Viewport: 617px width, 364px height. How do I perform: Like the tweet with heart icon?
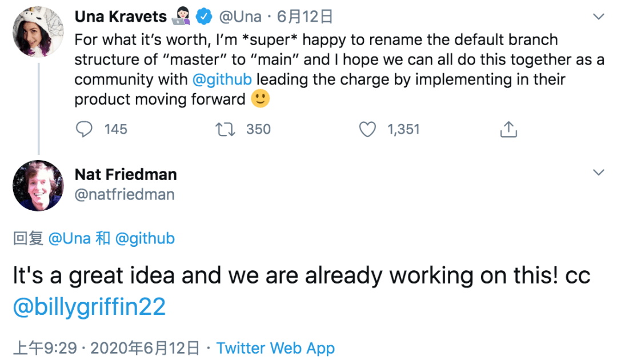click(x=367, y=129)
